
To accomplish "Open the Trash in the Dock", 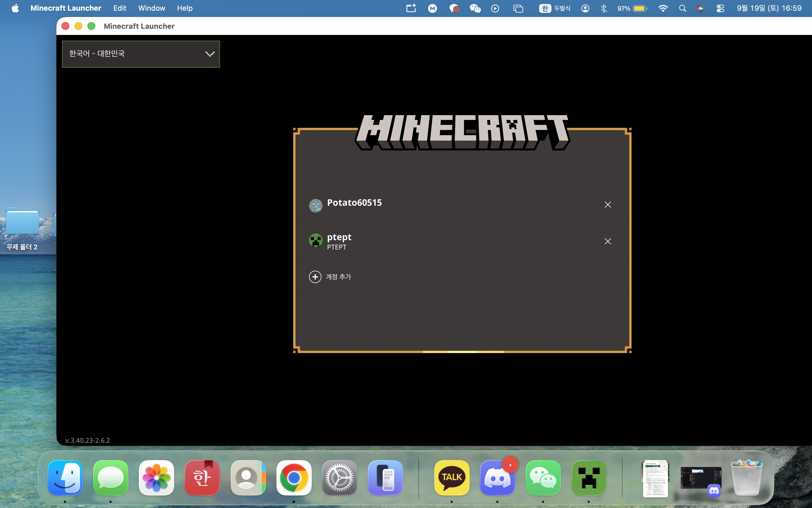I will [746, 478].
